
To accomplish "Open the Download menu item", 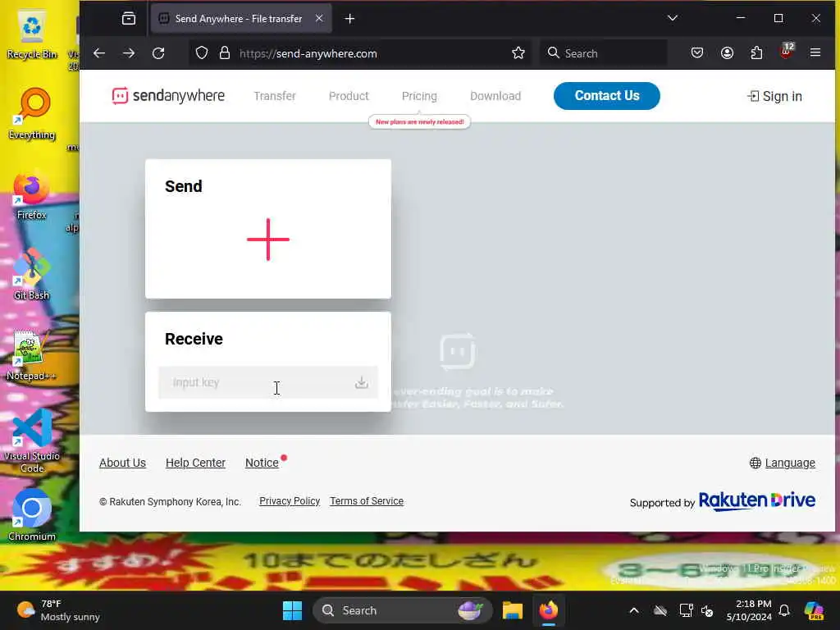I will pyautogui.click(x=495, y=96).
